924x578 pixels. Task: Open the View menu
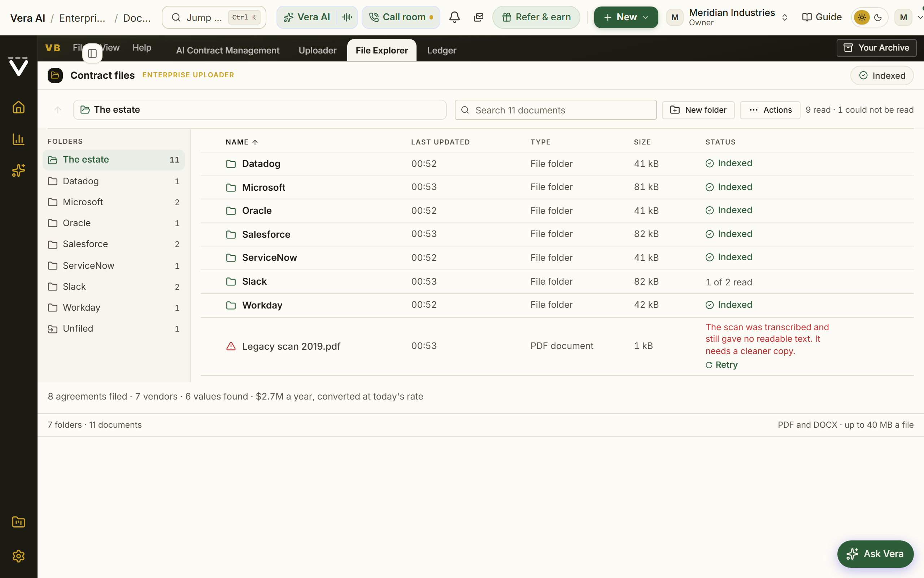click(x=110, y=47)
